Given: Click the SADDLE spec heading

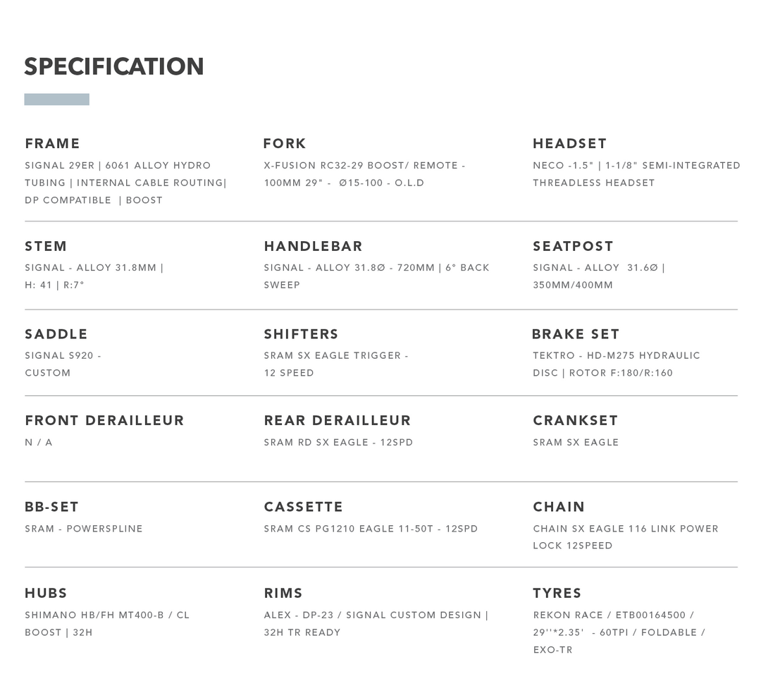Looking at the screenshot, I should (56, 334).
